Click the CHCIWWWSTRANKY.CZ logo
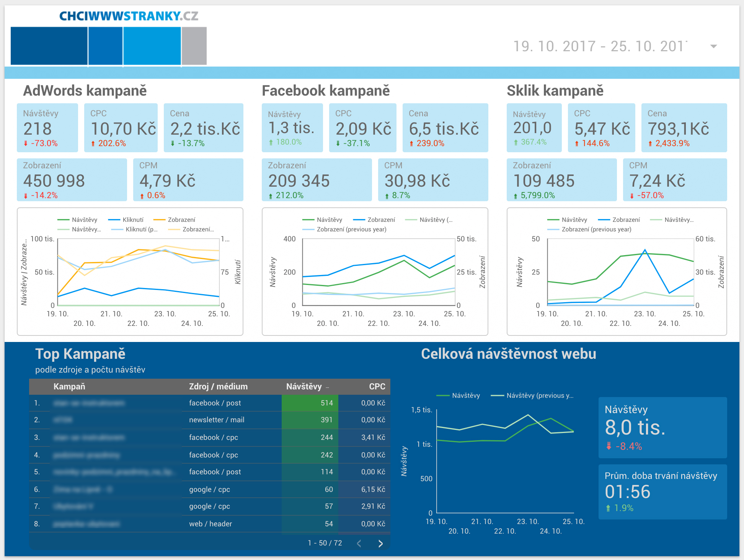The height and width of the screenshot is (560, 744). (129, 16)
